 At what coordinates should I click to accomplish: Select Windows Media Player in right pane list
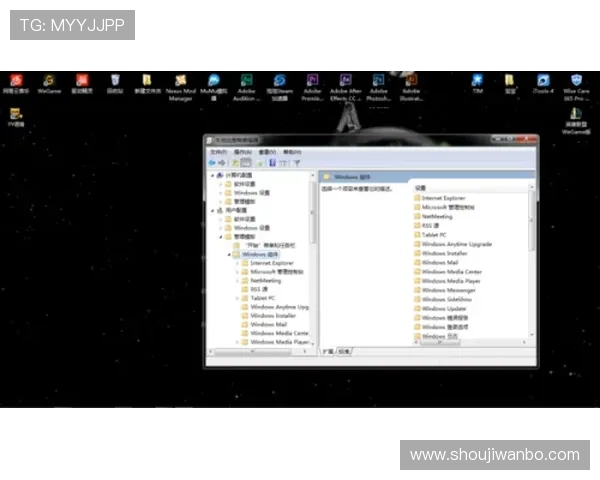[x=451, y=281]
